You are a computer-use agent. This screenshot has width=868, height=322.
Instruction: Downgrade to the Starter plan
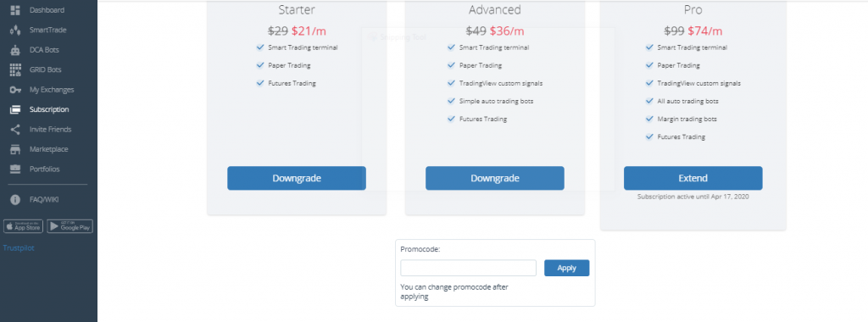pyautogui.click(x=297, y=178)
